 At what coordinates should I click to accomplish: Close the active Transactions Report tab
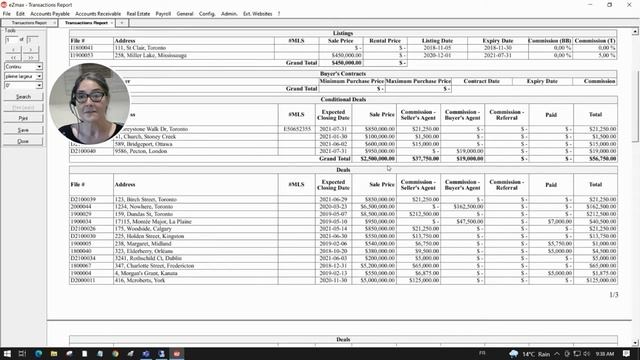[112, 23]
